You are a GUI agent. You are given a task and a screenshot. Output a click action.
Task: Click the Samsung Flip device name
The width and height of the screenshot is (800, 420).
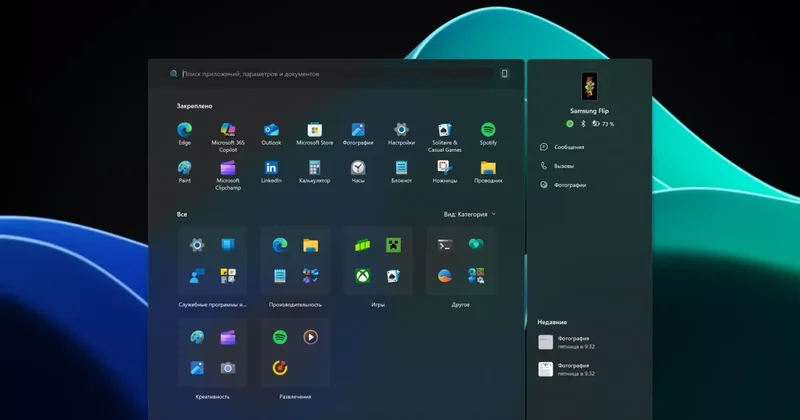[x=589, y=111]
